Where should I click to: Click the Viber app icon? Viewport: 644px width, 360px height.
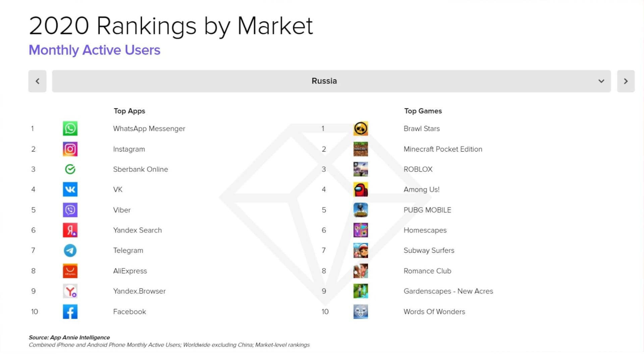70,210
